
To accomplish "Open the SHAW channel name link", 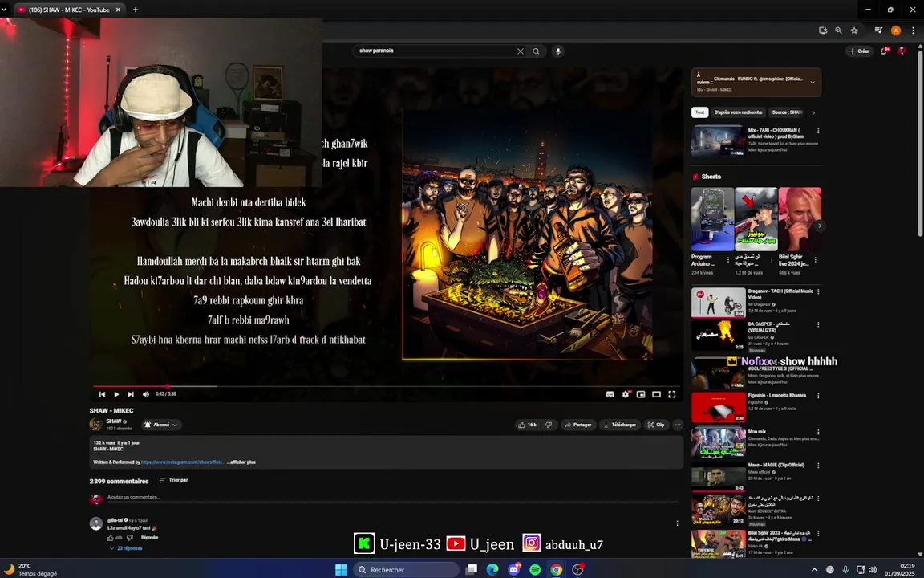I will (x=114, y=421).
